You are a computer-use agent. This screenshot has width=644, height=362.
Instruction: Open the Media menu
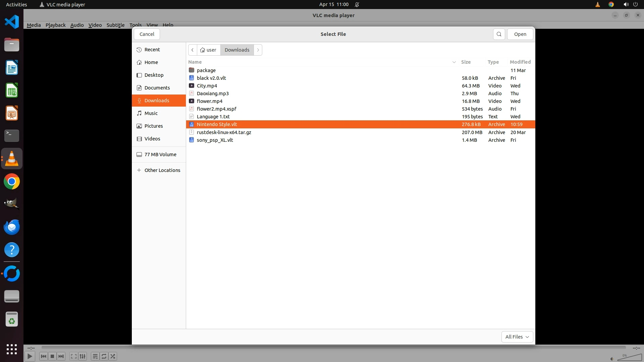pos(34,25)
